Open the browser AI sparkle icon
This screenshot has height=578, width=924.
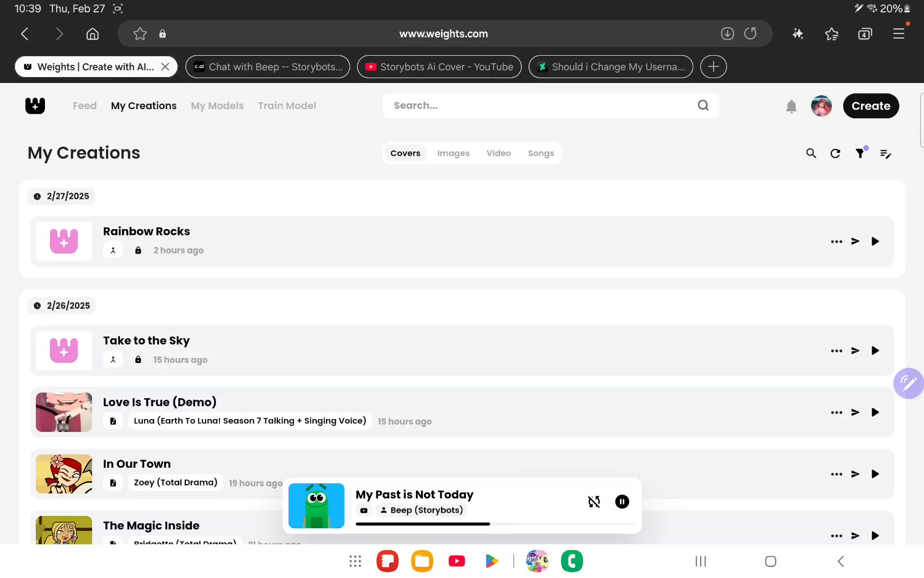pyautogui.click(x=798, y=34)
